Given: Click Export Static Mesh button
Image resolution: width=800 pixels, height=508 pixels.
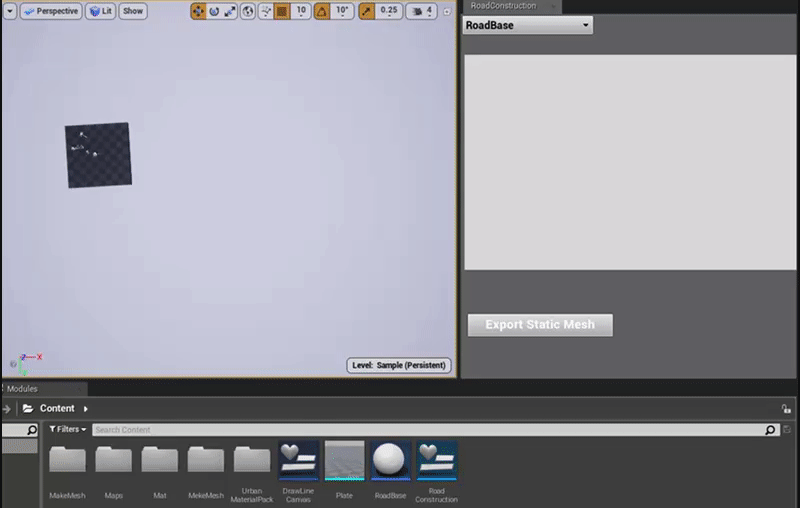Looking at the screenshot, I should click(540, 325).
